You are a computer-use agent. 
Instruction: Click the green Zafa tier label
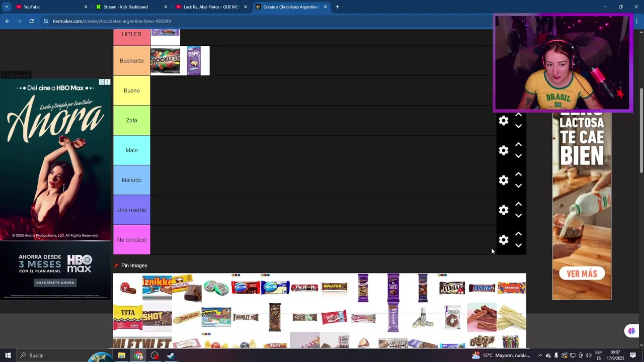coord(132,121)
